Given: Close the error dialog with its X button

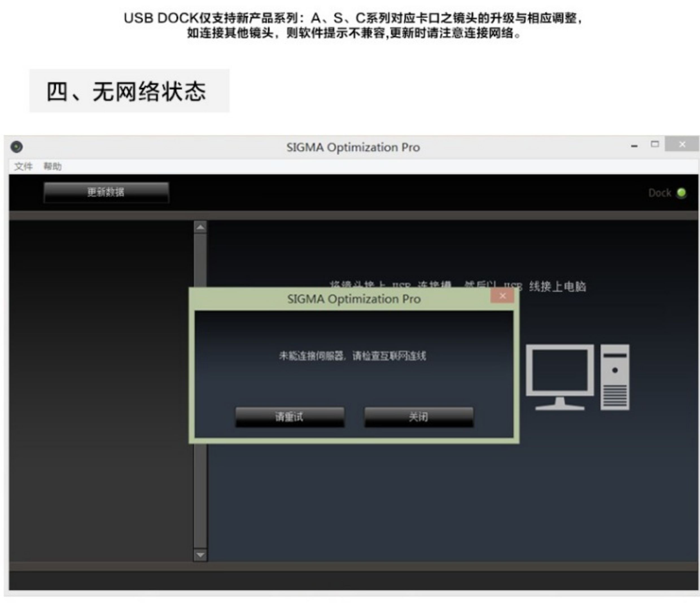Looking at the screenshot, I should tap(502, 296).
